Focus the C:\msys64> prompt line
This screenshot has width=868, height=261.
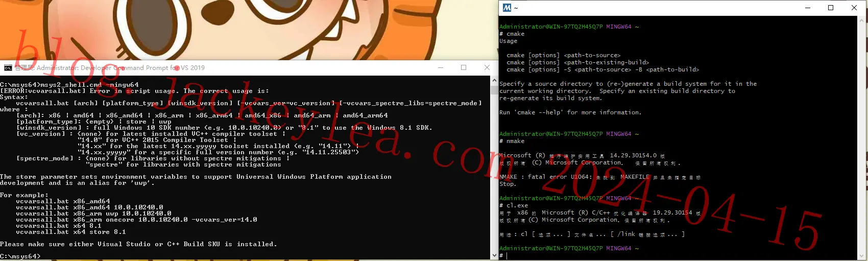pyautogui.click(x=20, y=256)
